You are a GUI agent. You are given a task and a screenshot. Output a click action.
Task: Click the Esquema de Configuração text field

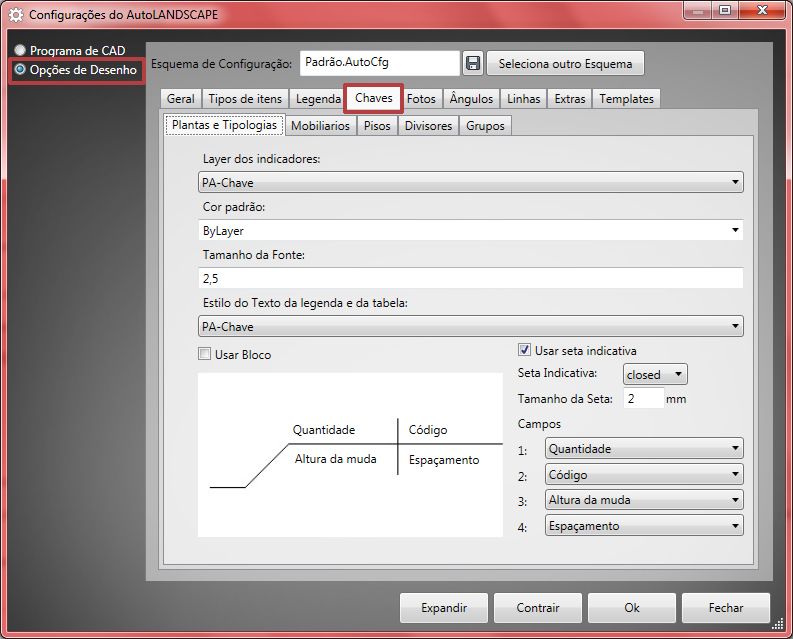pos(379,64)
